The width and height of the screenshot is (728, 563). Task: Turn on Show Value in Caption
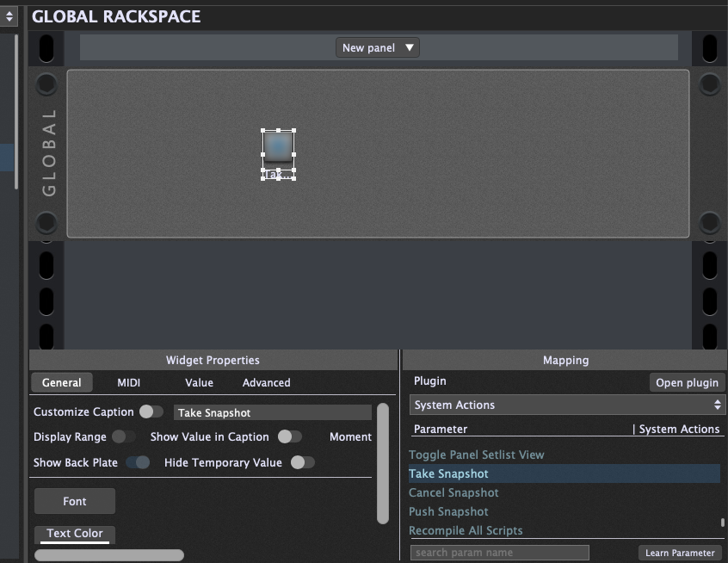point(289,437)
